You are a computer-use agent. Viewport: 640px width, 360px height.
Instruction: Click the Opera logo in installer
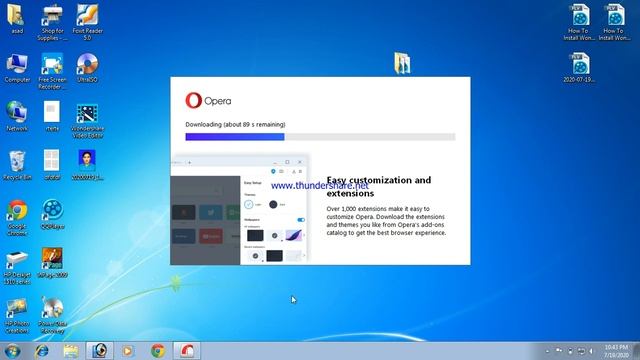[208, 100]
